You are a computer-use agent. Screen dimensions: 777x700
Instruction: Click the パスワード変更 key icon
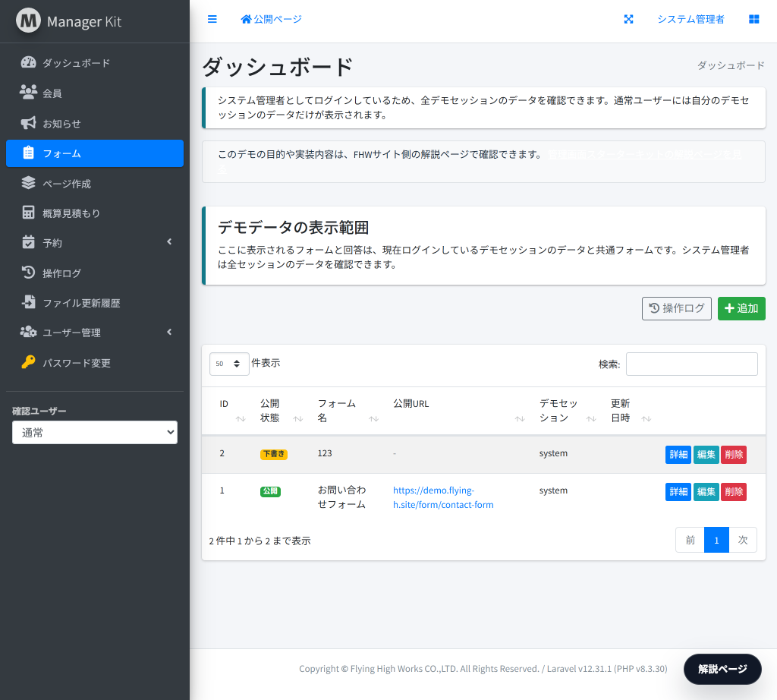[x=28, y=362]
